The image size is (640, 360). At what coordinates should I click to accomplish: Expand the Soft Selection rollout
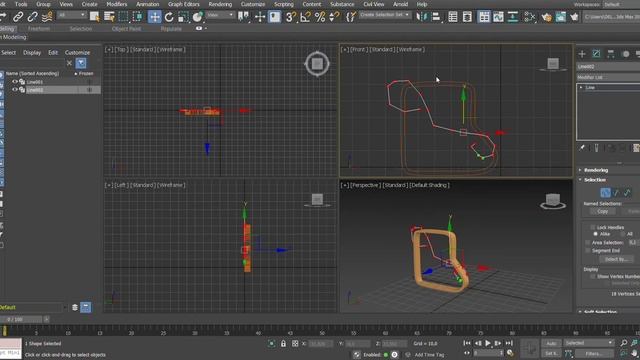tap(600, 311)
